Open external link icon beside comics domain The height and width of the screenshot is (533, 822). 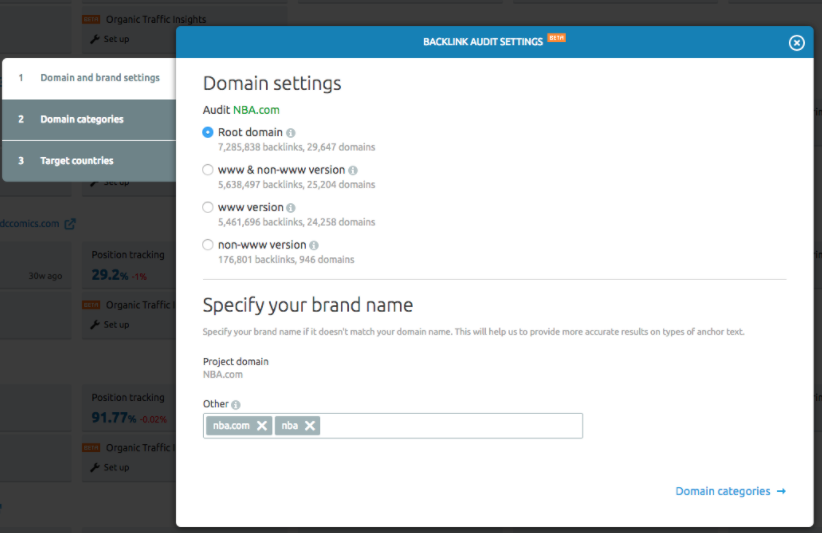(70, 224)
